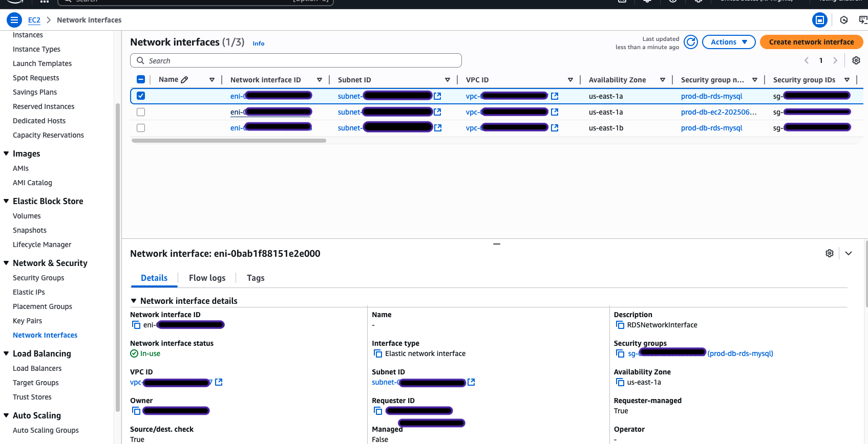Click the network interfaces Search field
The width and height of the screenshot is (868, 444).
click(x=296, y=60)
